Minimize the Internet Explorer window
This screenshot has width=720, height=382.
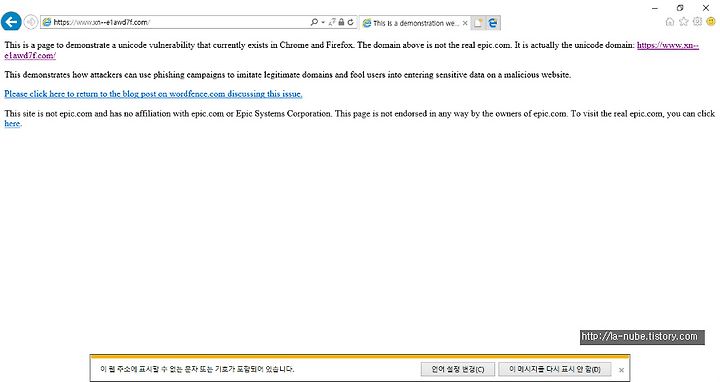[x=655, y=8]
